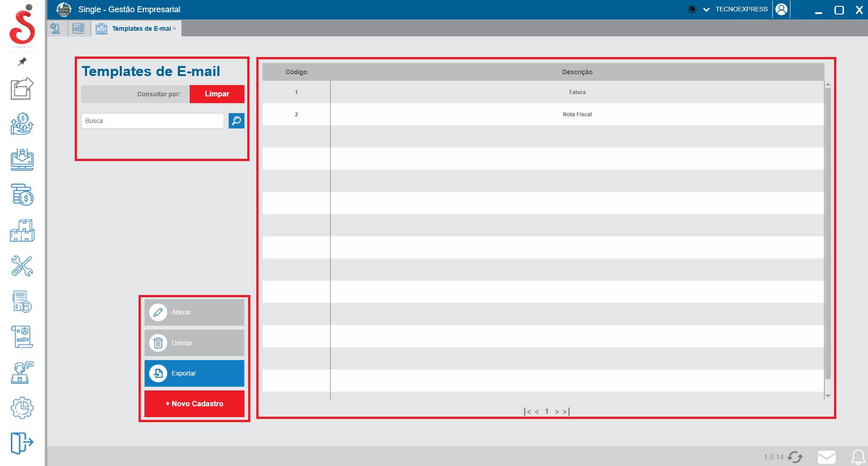Open the chevron dropdown next to TECNOEXPRESS

coord(706,9)
